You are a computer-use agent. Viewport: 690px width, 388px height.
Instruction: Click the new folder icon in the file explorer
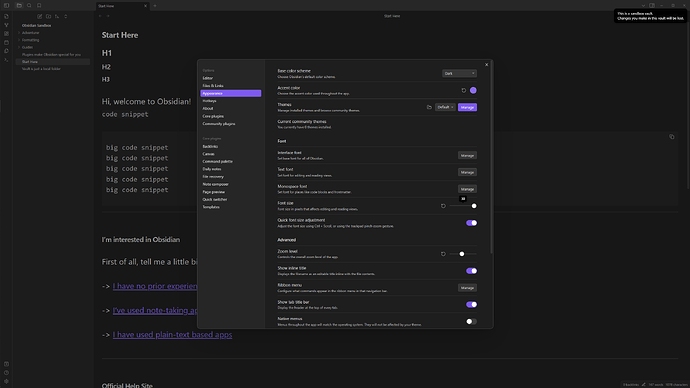click(x=48, y=16)
